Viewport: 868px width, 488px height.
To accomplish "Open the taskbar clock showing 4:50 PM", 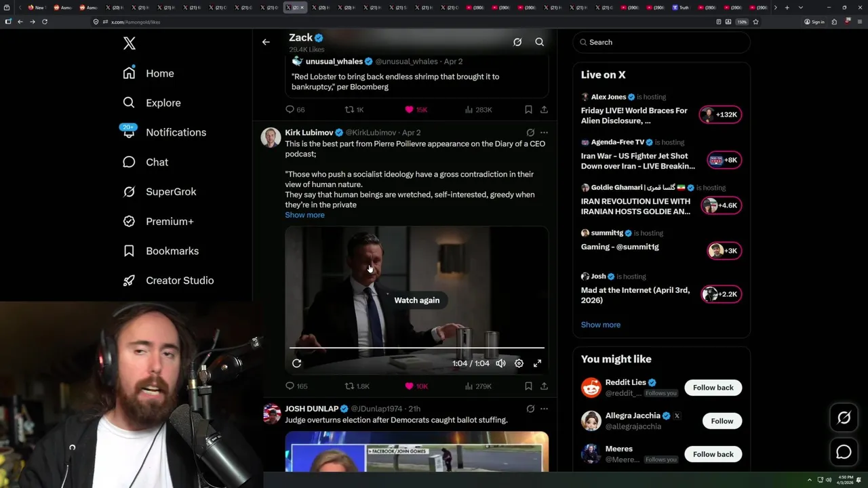I will tap(846, 480).
